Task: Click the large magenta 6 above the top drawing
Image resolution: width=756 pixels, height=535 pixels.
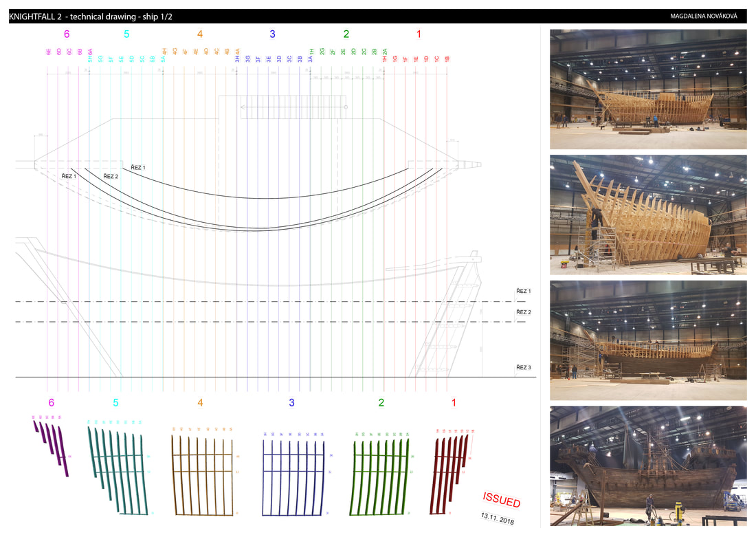Action: 67,34
